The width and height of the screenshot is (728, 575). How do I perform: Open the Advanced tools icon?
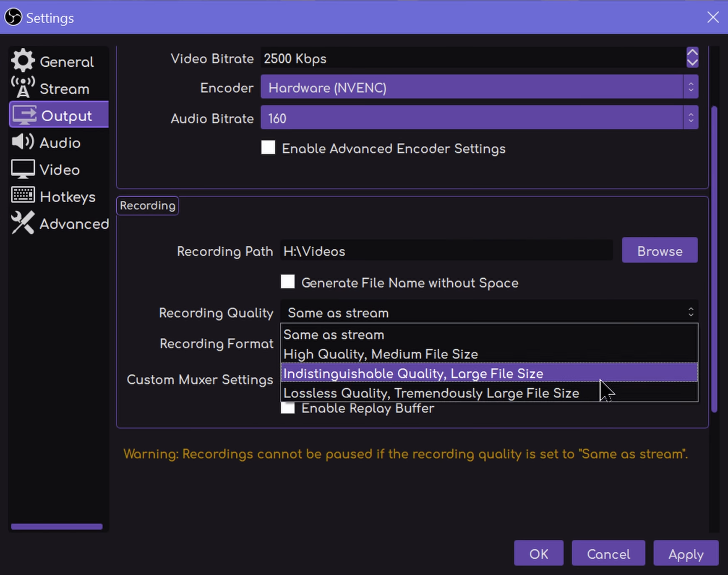tap(23, 223)
